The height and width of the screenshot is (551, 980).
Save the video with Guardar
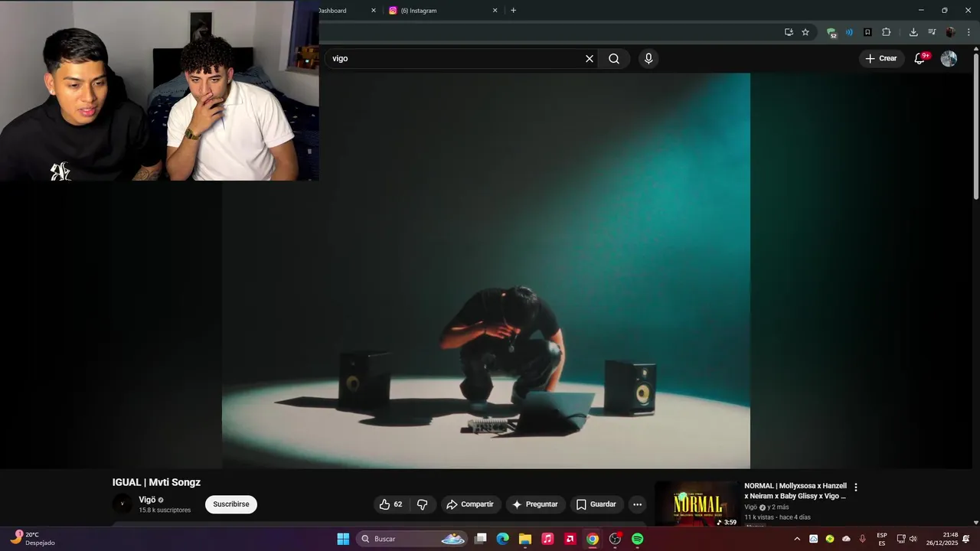tap(596, 504)
